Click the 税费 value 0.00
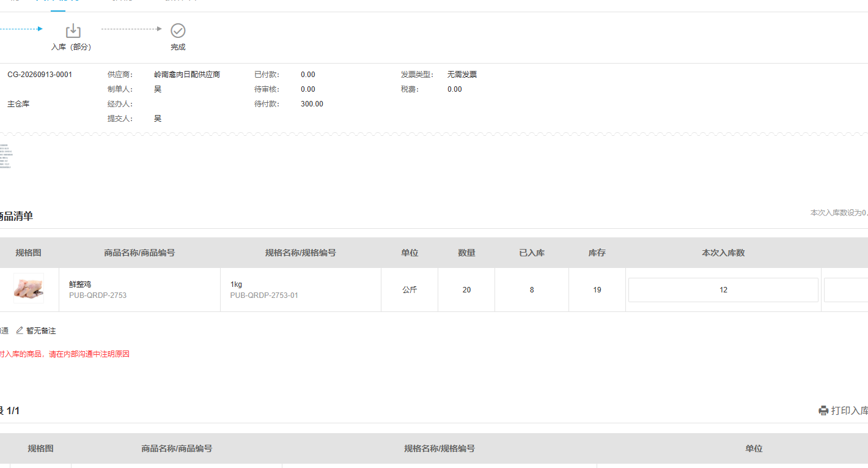Image resolution: width=868 pixels, height=468 pixels. pos(455,89)
